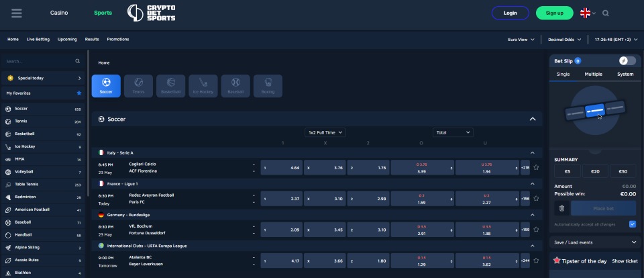
Task: Open Soccer in the sidebar list
Action: [43, 109]
